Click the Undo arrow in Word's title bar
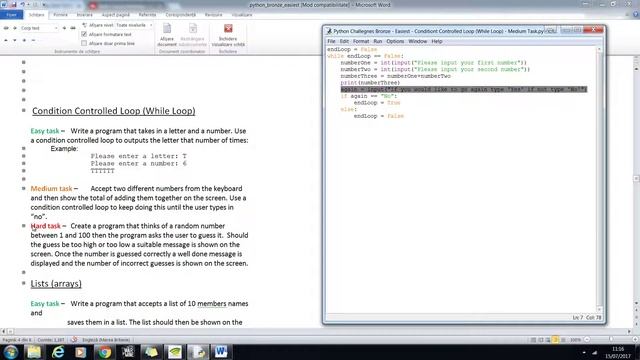 coord(23,4)
